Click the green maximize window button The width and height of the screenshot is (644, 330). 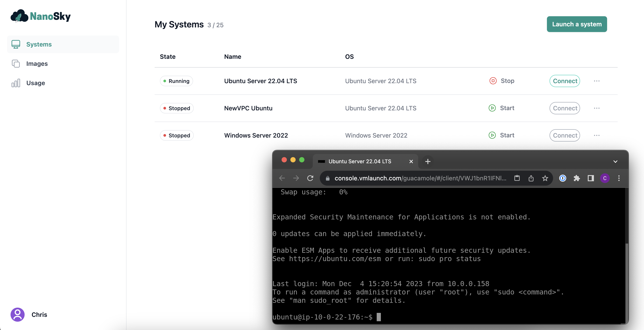pos(302,160)
